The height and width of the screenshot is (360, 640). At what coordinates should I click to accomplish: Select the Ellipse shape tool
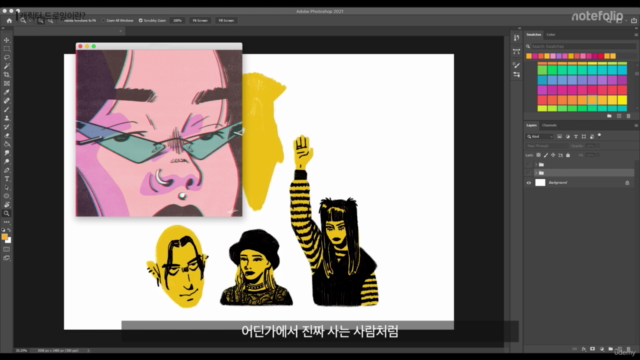pos(7,196)
